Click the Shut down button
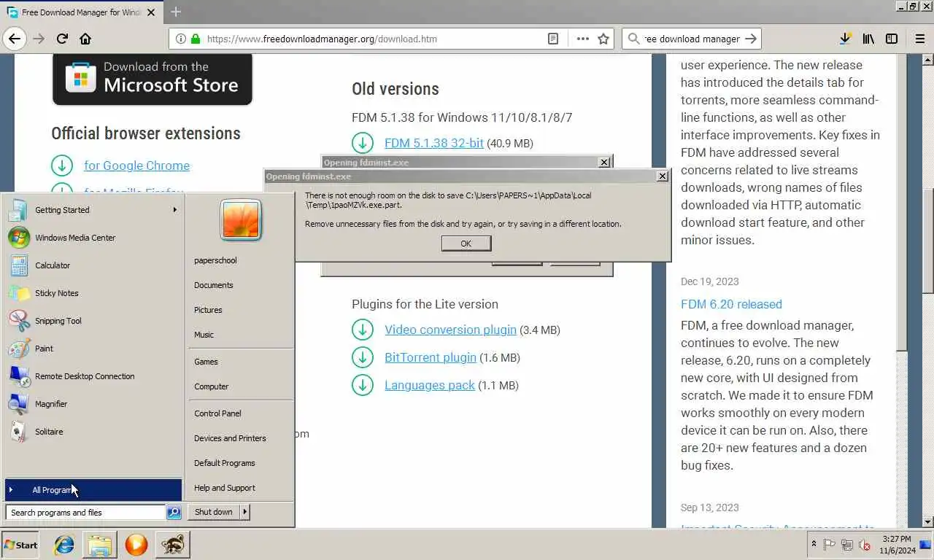The height and width of the screenshot is (560, 934). coord(214,512)
